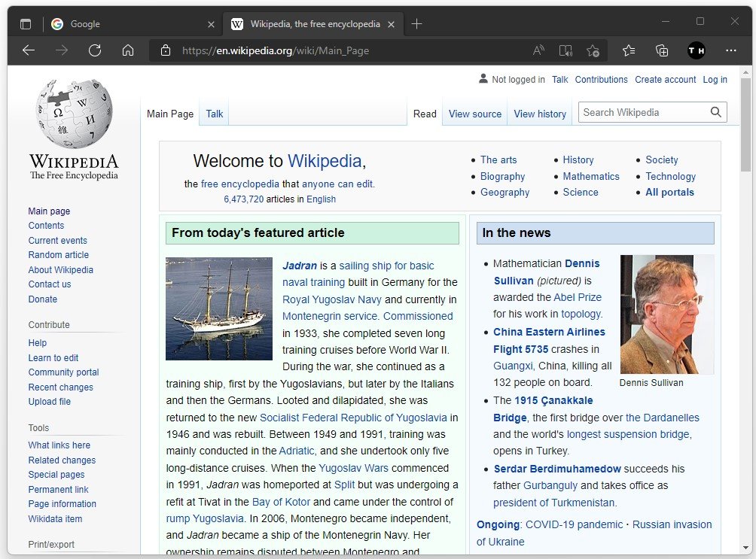This screenshot has width=756, height=559.
Task: Open tab actions menu icon
Action: 26,23
